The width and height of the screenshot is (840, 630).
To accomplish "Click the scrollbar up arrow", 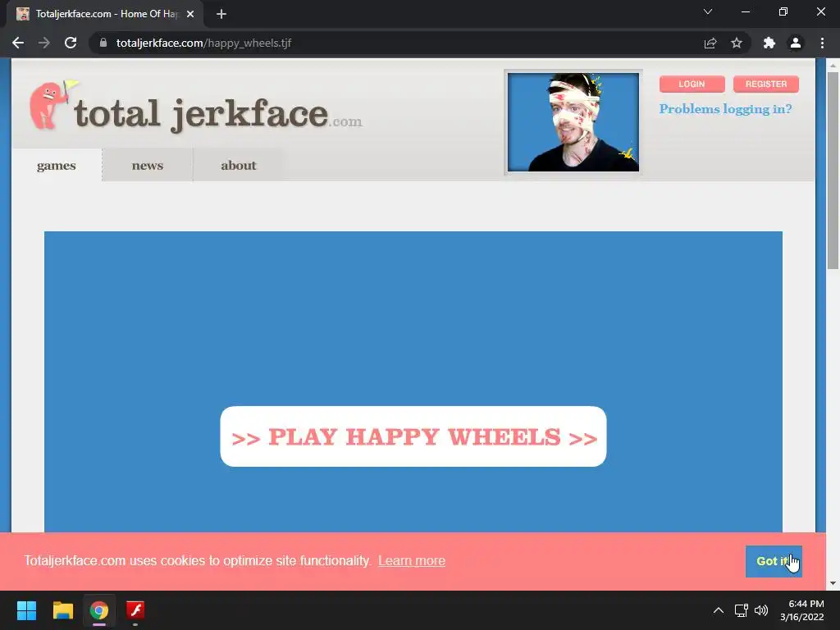I will pyautogui.click(x=833, y=66).
